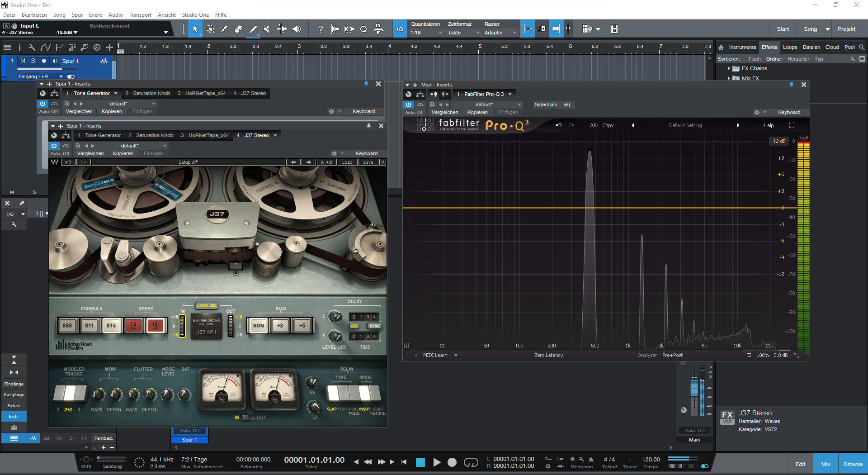Viewport: 868px width, 475px height.
Task: Choose the mute tool in the toolbar
Action: 267,29
